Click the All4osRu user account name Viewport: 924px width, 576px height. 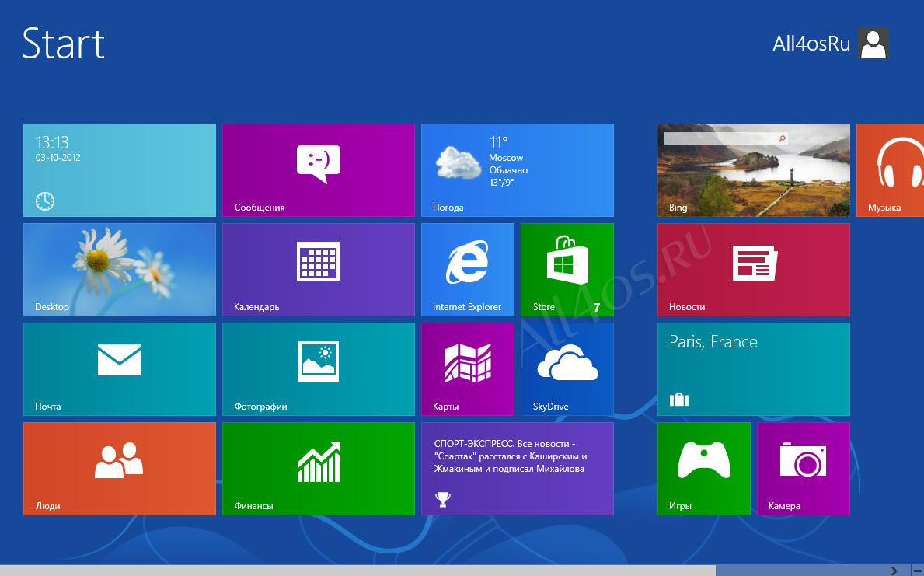coord(811,44)
